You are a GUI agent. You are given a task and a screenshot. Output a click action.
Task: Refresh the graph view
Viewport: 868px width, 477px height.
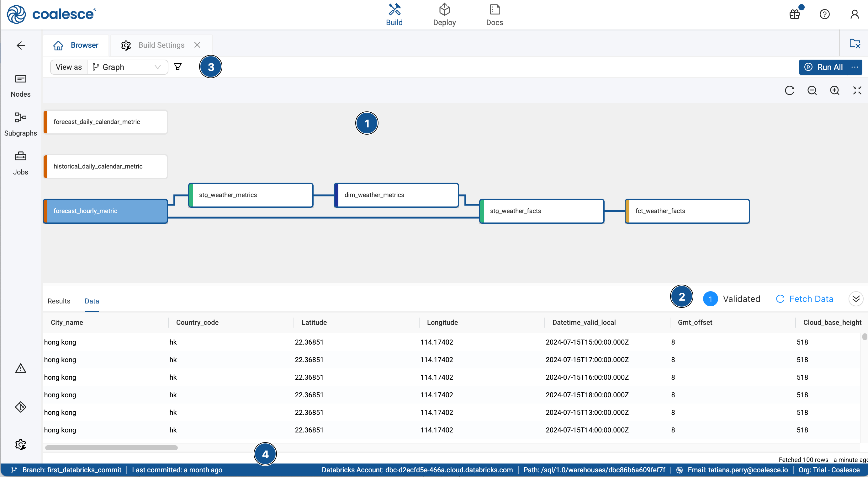790,90
